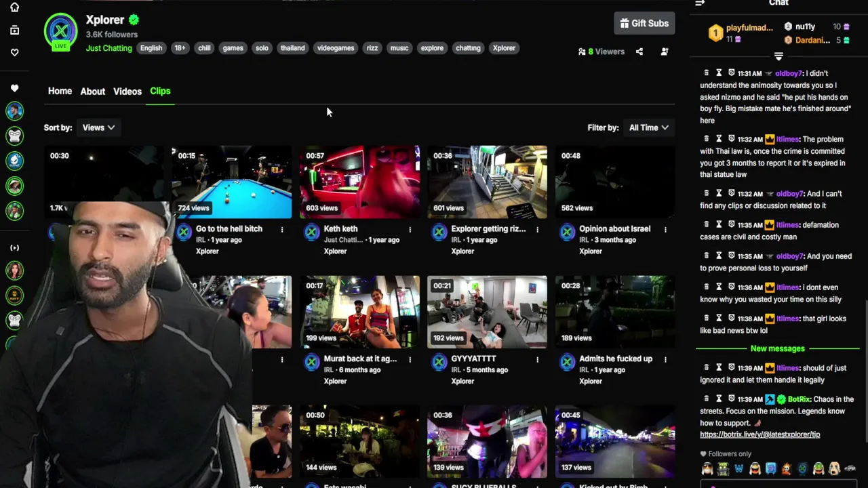Open options menu for Keth keth clip
The width and height of the screenshot is (868, 488).
[x=410, y=229]
